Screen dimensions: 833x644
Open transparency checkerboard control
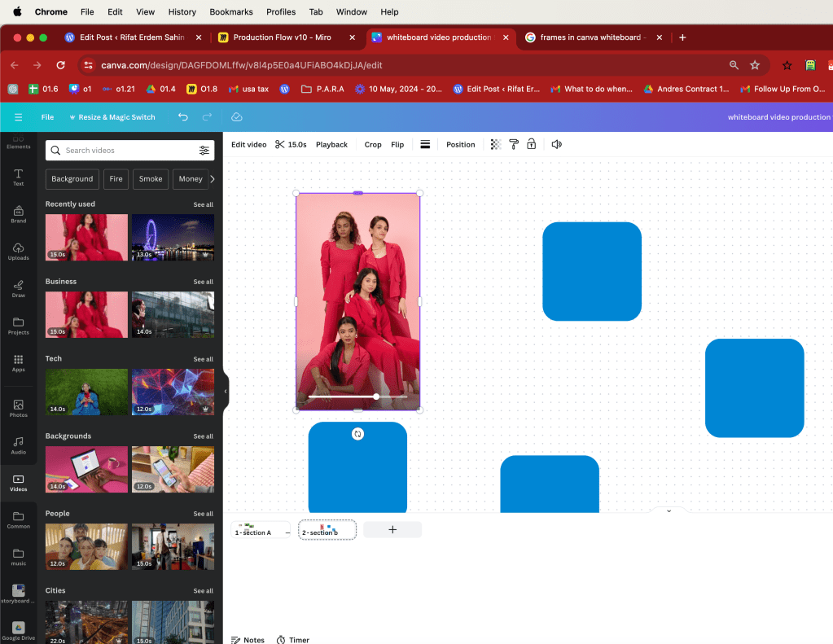pos(496,145)
